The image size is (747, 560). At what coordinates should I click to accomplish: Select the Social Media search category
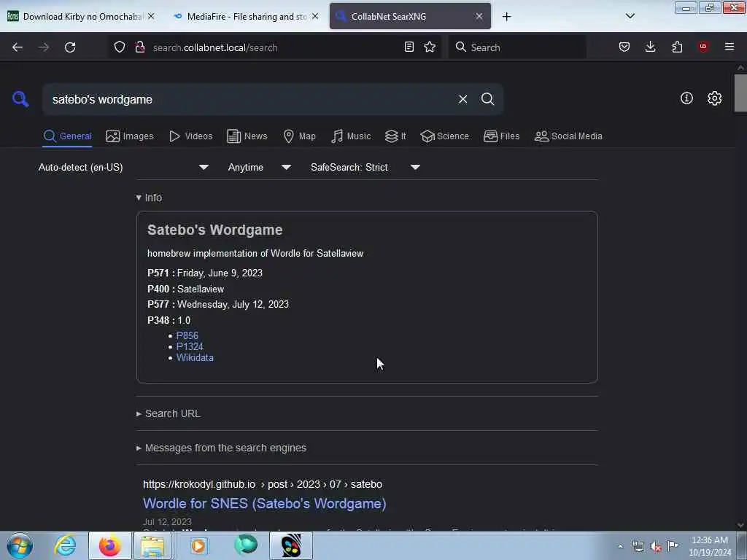tap(568, 136)
